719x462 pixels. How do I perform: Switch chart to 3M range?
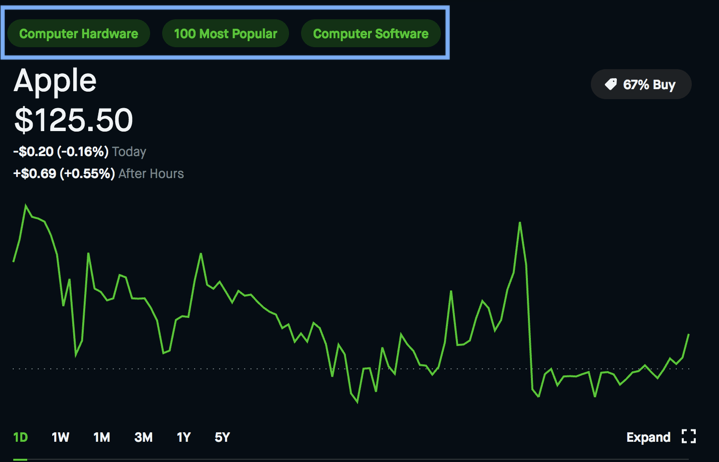coord(143,437)
